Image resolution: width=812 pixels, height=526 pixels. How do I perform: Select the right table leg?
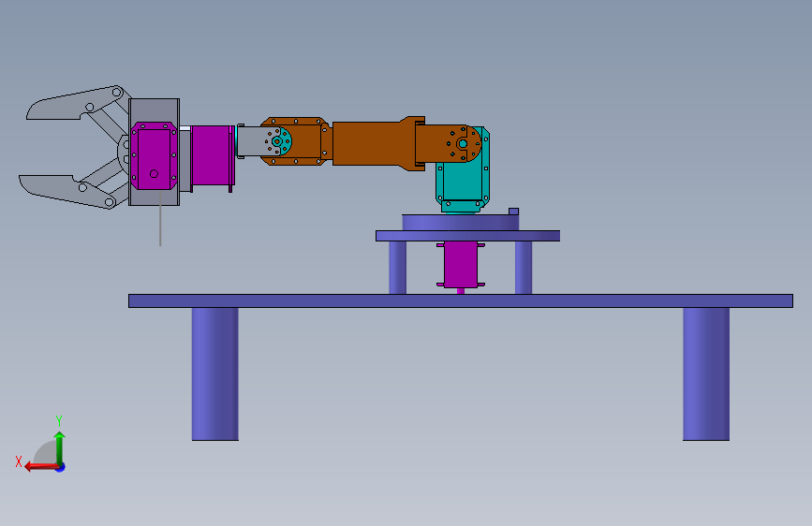tap(706, 373)
